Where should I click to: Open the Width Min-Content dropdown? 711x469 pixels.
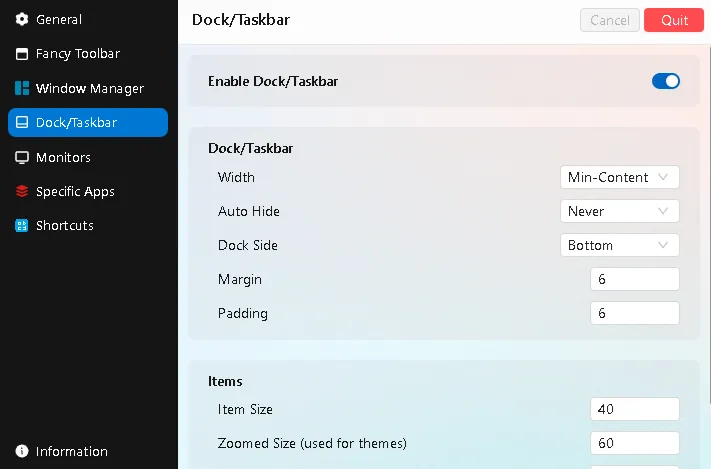coord(619,177)
